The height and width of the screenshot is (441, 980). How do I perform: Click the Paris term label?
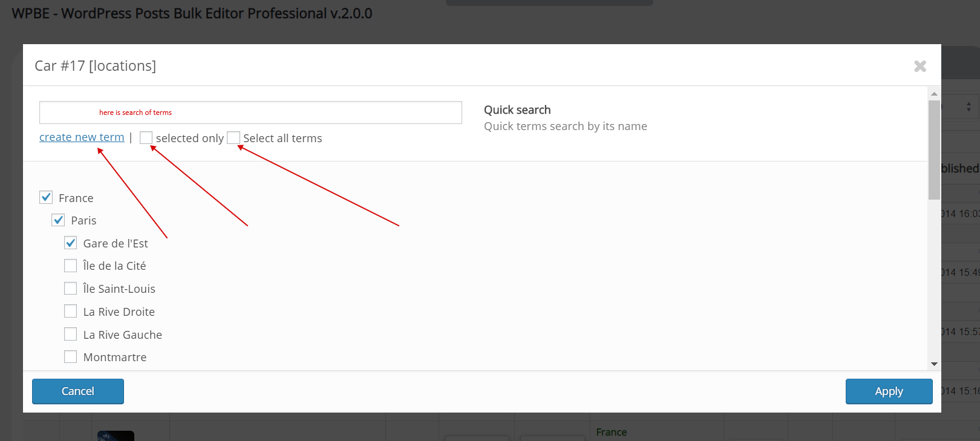83,221
